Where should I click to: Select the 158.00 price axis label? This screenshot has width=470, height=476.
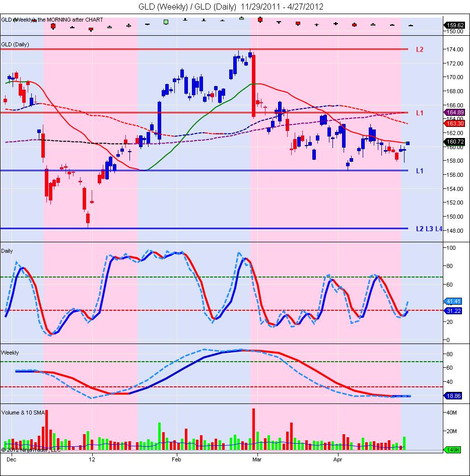(455, 161)
